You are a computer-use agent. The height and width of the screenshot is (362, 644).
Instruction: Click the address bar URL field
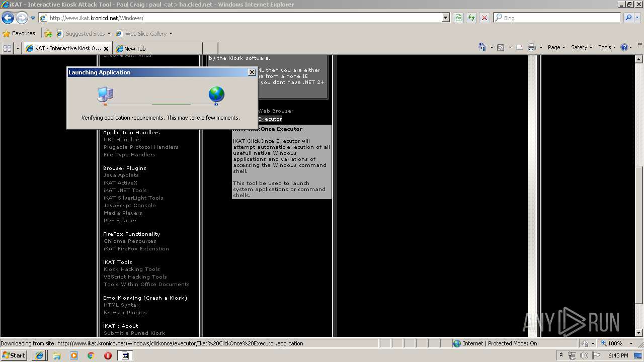[240, 18]
